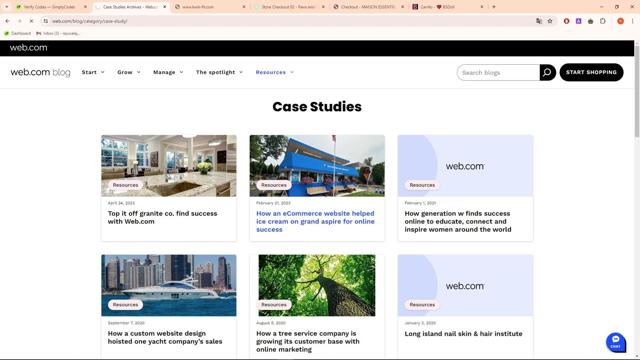Open the blue ice cream shop thumbnail
The image size is (640, 360).
point(317,166)
